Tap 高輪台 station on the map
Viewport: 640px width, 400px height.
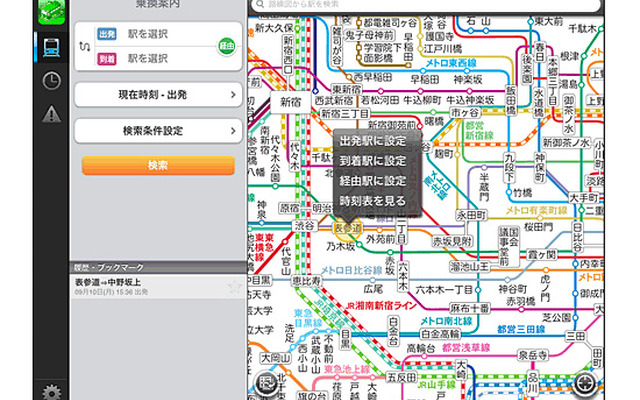[x=422, y=348]
